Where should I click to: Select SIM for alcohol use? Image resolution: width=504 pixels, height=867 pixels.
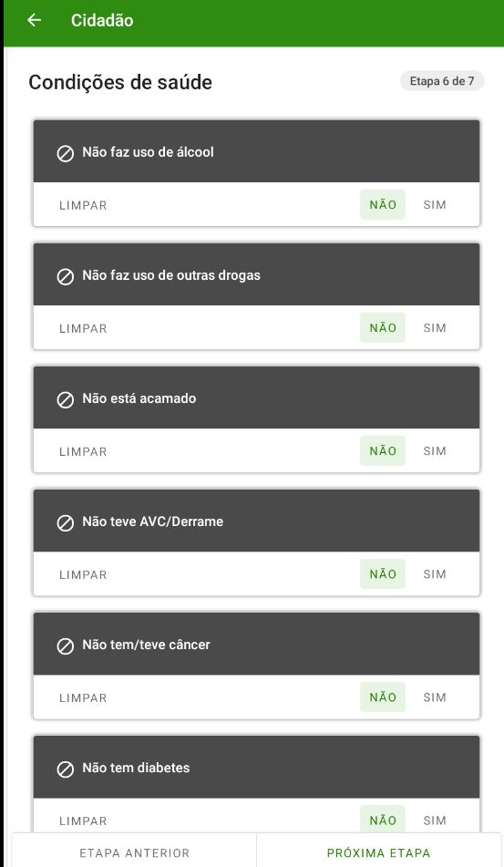pos(435,204)
